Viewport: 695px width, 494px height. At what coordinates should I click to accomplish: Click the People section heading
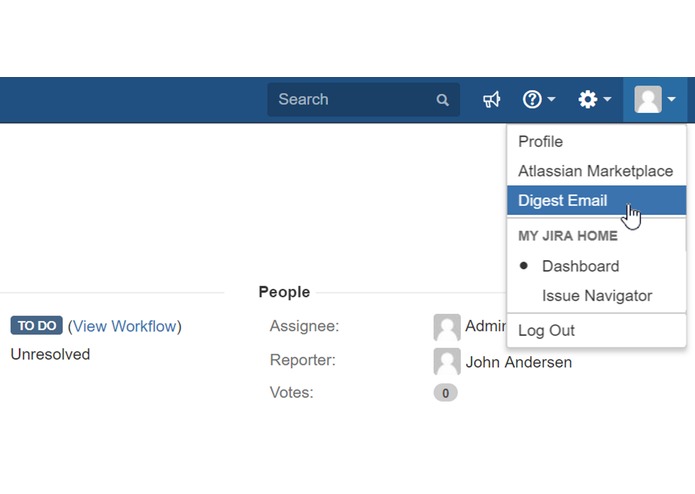coord(284,292)
